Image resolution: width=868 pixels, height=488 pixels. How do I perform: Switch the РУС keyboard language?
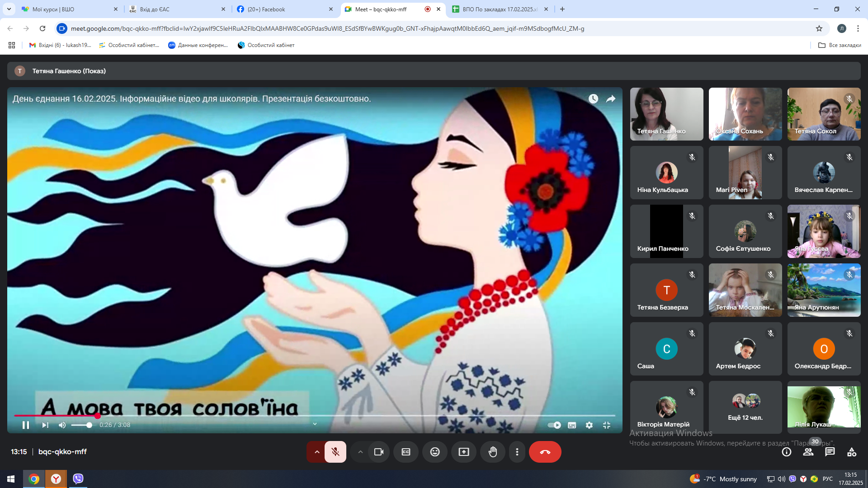pyautogui.click(x=828, y=479)
